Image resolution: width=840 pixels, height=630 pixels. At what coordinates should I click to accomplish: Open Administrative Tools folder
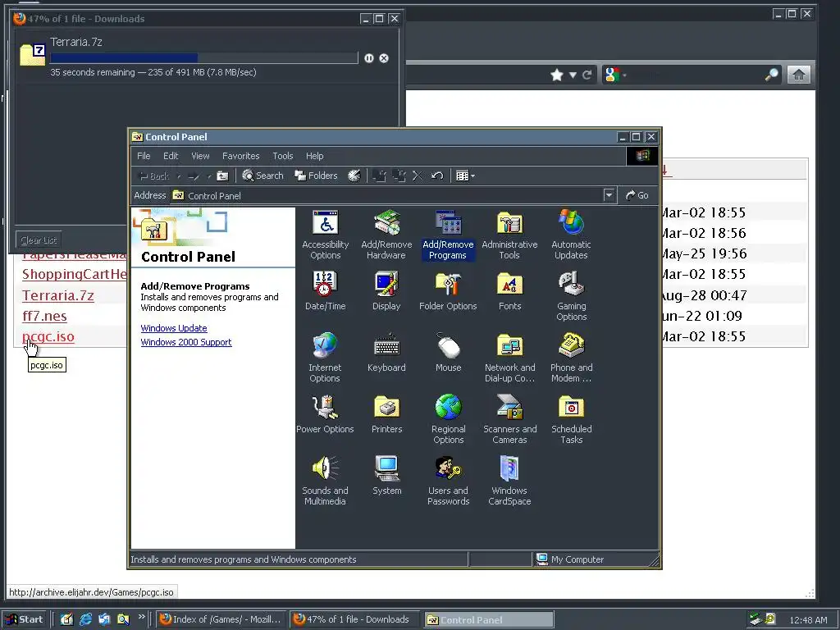point(509,235)
